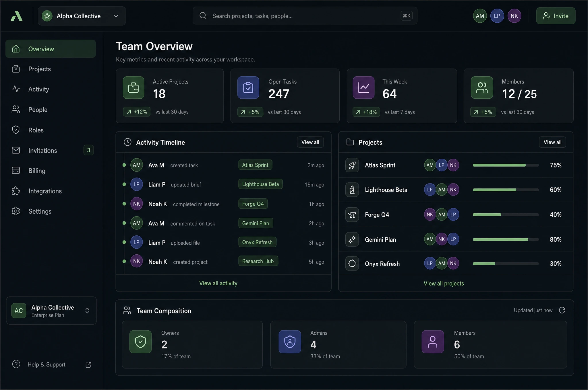Expand the Enterprise Plan account switcher
This screenshot has width=588, height=390.
[51, 311]
